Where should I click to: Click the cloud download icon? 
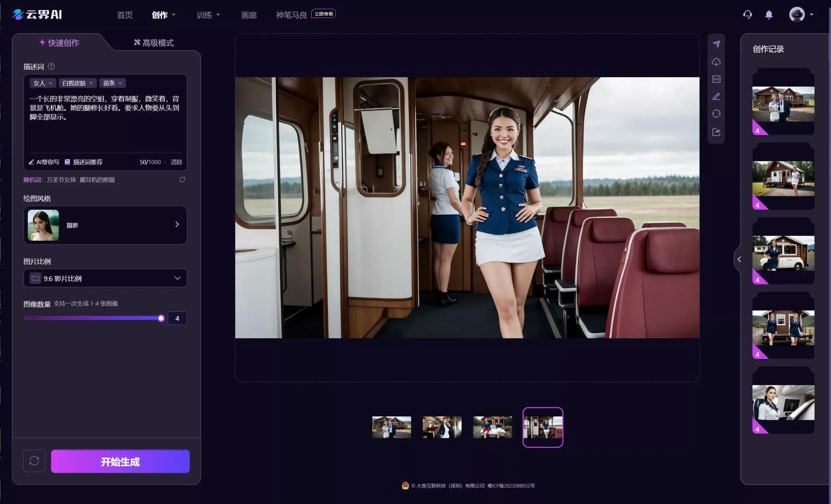tap(716, 62)
